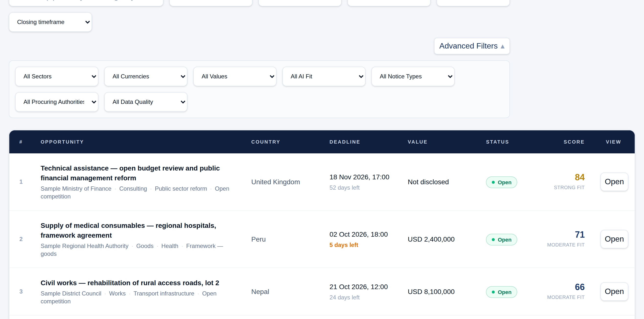Viewport: 644px width, 319px height.
Task: Collapse the Advanced Filters panel
Action: point(472,46)
